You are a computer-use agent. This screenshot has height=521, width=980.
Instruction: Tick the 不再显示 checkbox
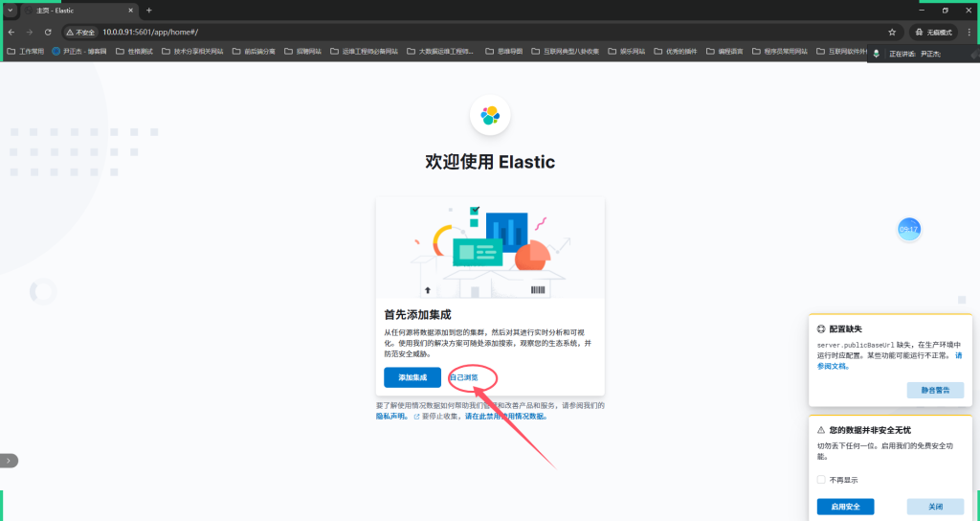(x=821, y=480)
